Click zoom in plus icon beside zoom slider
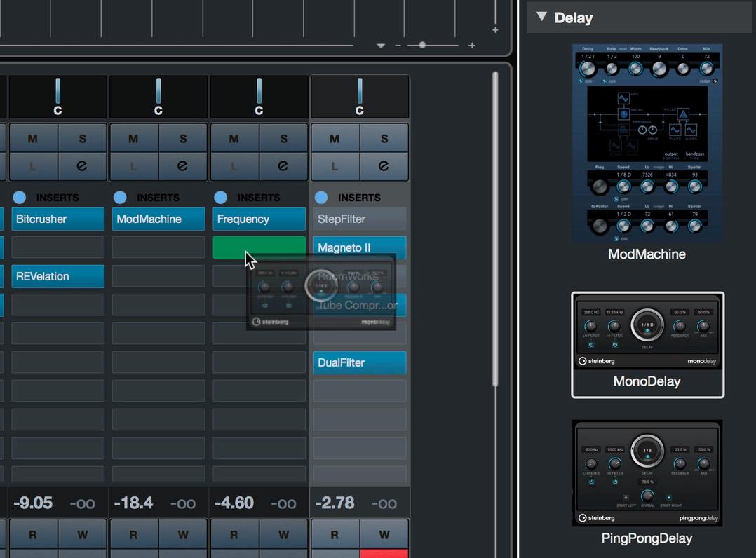Screen dimensions: 756x558 tap(471, 46)
